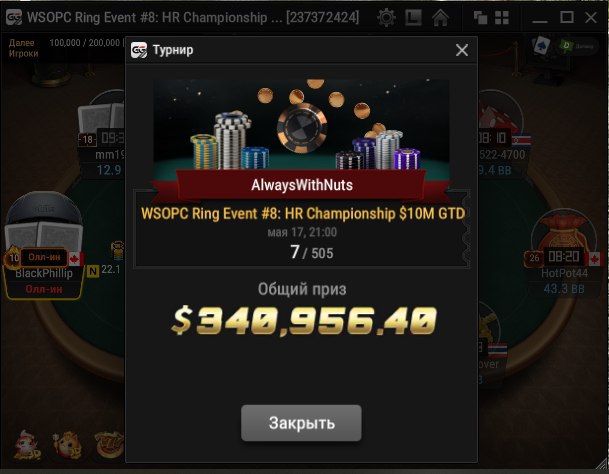Click the Закрыть button
The width and height of the screenshot is (609, 474).
[301, 423]
